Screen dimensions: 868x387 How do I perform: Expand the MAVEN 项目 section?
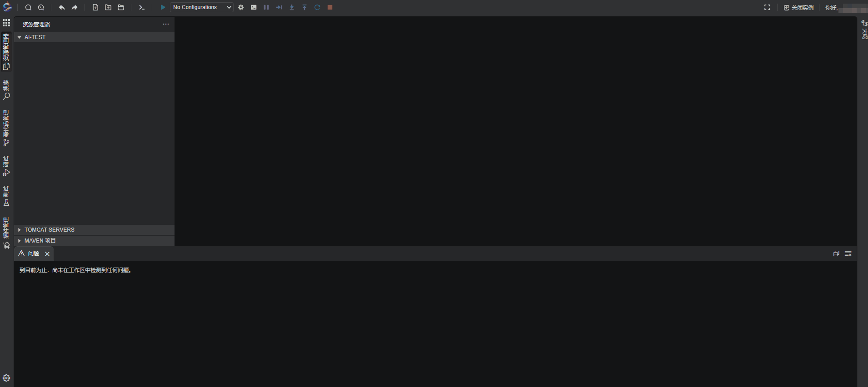click(x=94, y=241)
